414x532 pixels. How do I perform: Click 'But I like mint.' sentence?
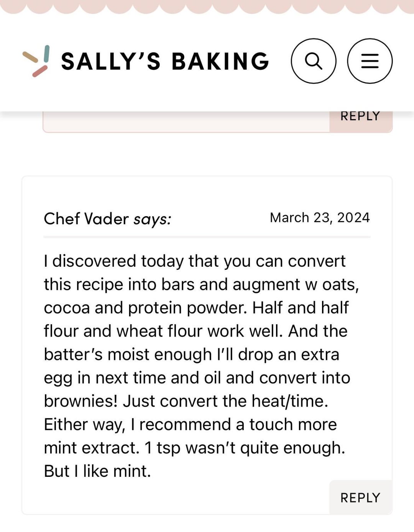(x=97, y=471)
